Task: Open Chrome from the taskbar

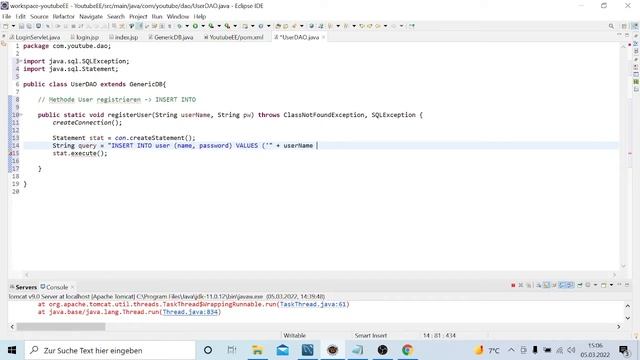Action: pos(407,350)
